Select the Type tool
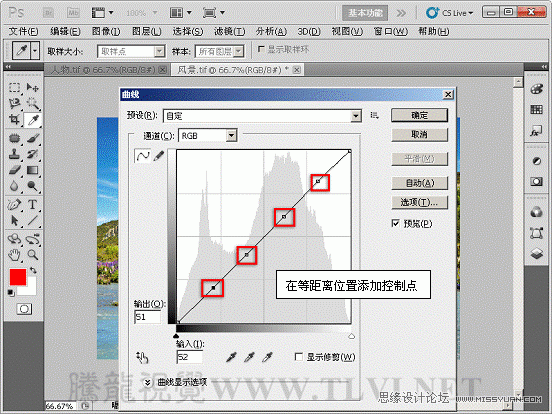Viewport: 552px width, 414px height. click(x=33, y=205)
